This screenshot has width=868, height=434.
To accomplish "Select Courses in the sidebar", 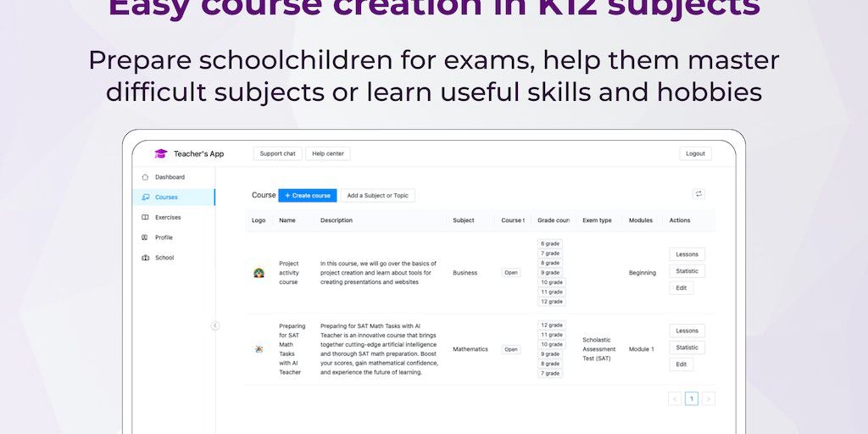I will click(174, 197).
